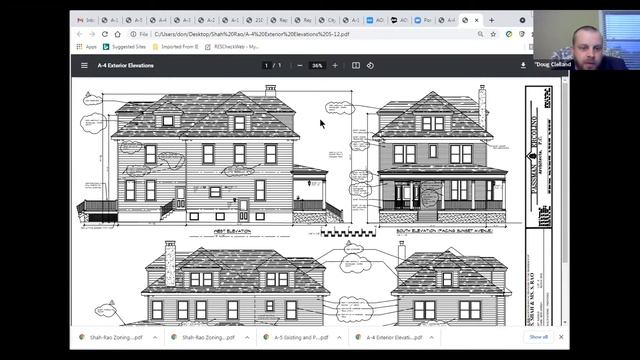640x360 pixels.
Task: Bookmark this page with star icon
Action: click(x=493, y=34)
